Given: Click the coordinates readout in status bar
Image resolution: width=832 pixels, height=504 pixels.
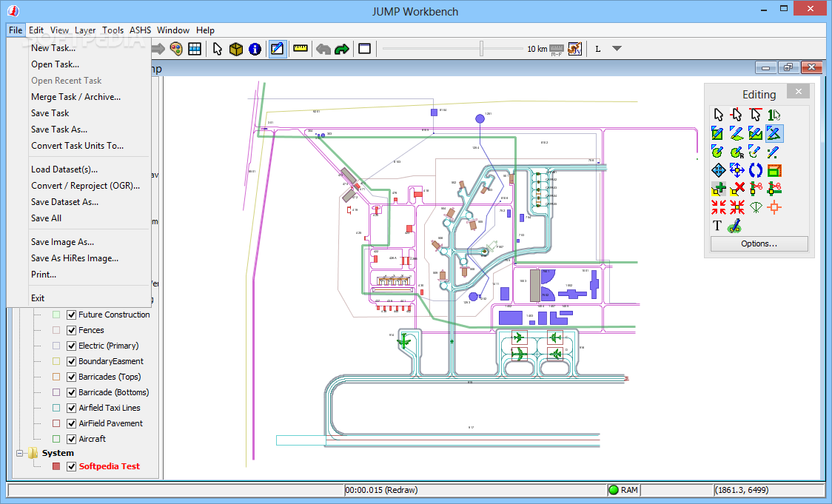Looking at the screenshot, I should pyautogui.click(x=742, y=490).
